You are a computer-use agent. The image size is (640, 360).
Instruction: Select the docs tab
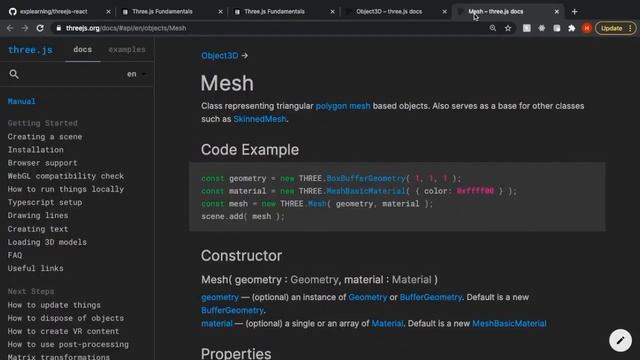pyautogui.click(x=82, y=49)
